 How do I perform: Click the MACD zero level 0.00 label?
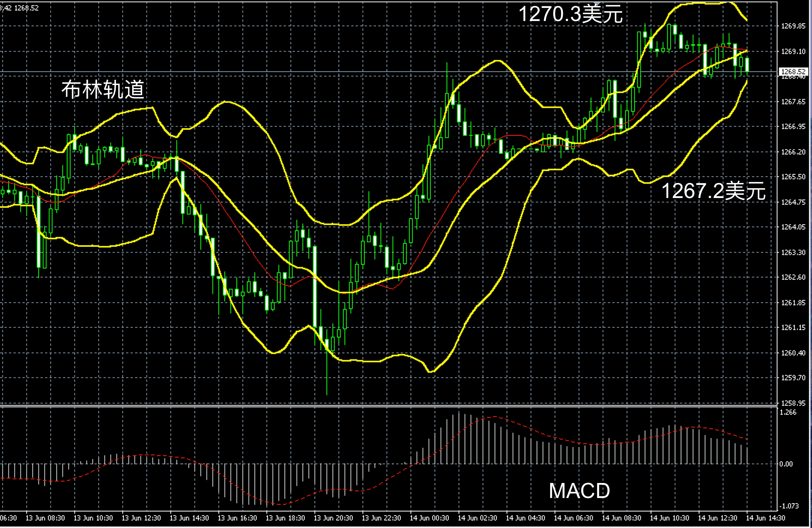coord(786,464)
